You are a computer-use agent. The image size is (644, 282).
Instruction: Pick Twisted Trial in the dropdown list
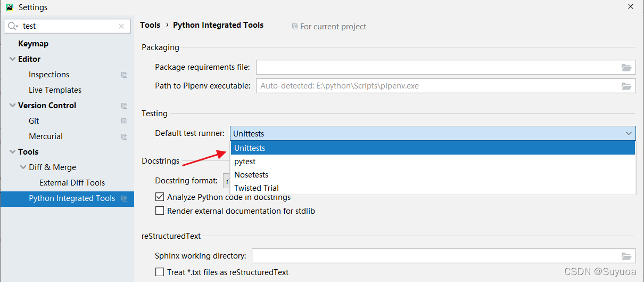pyautogui.click(x=257, y=188)
